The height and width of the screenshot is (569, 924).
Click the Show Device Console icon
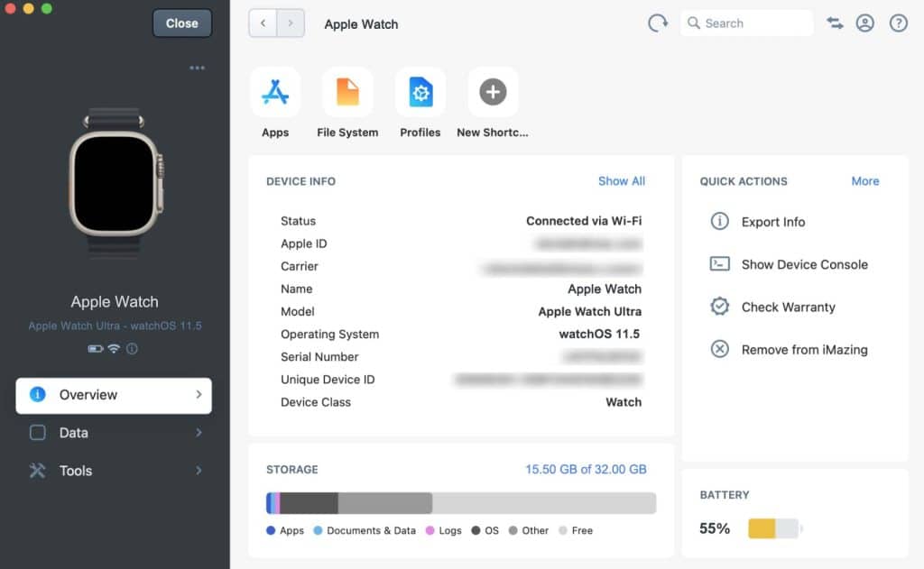pos(719,264)
